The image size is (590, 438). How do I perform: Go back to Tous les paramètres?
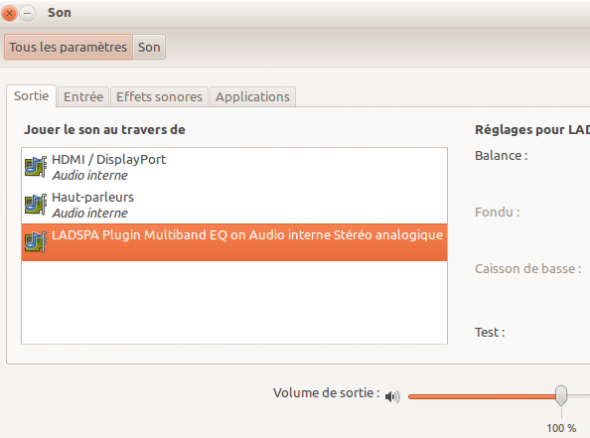(68, 47)
